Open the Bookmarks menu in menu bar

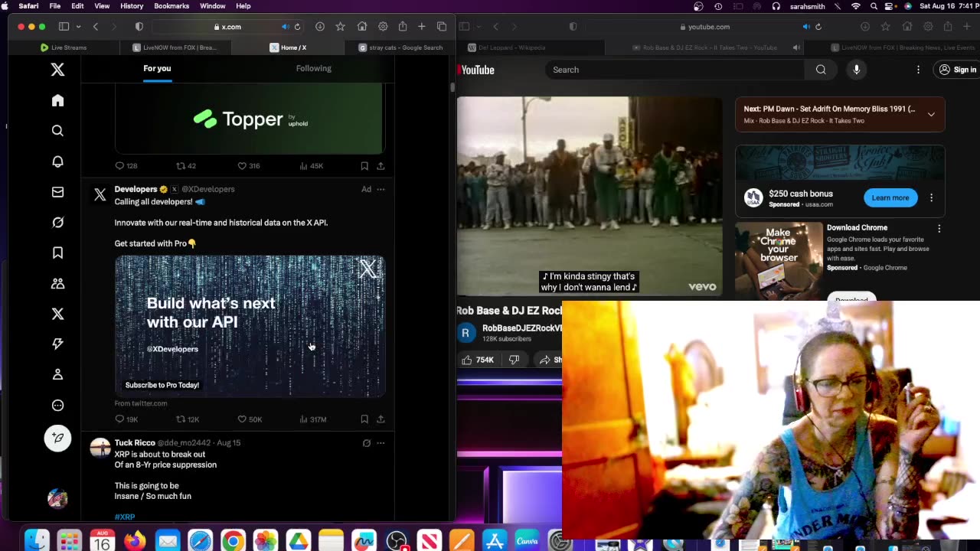[x=171, y=6]
